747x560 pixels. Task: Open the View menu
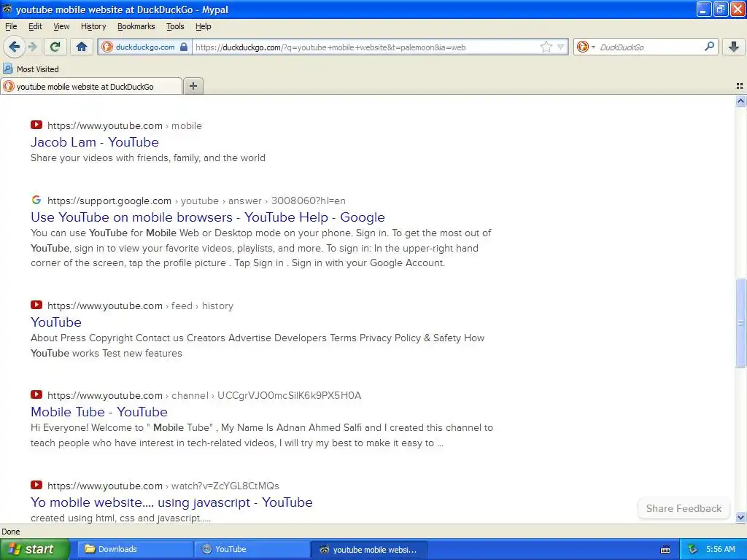pos(61,26)
